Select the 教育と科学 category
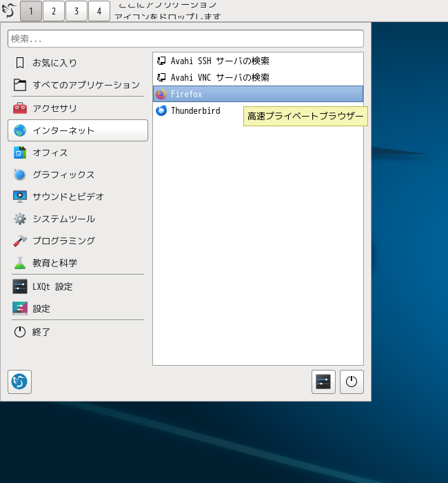Viewport: 448px width, 483px height. [54, 263]
